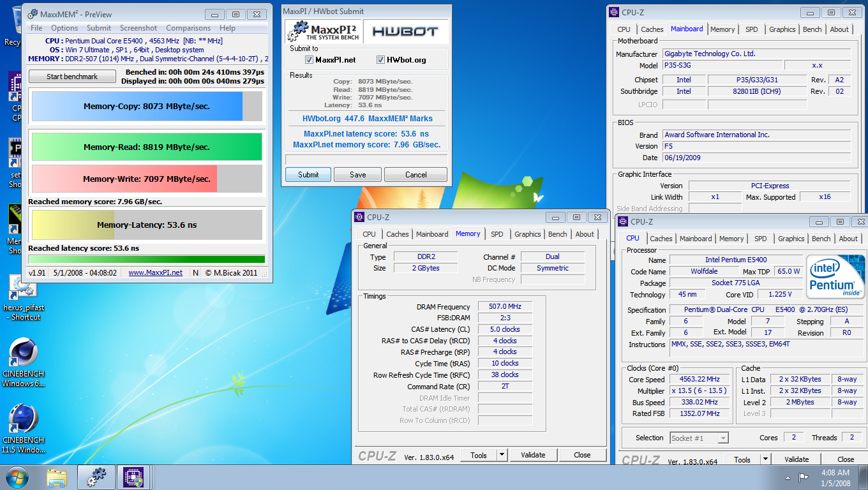Open the CPU-Z shortcut desktop icon
The height and width of the screenshot is (490, 868).
[x=14, y=96]
